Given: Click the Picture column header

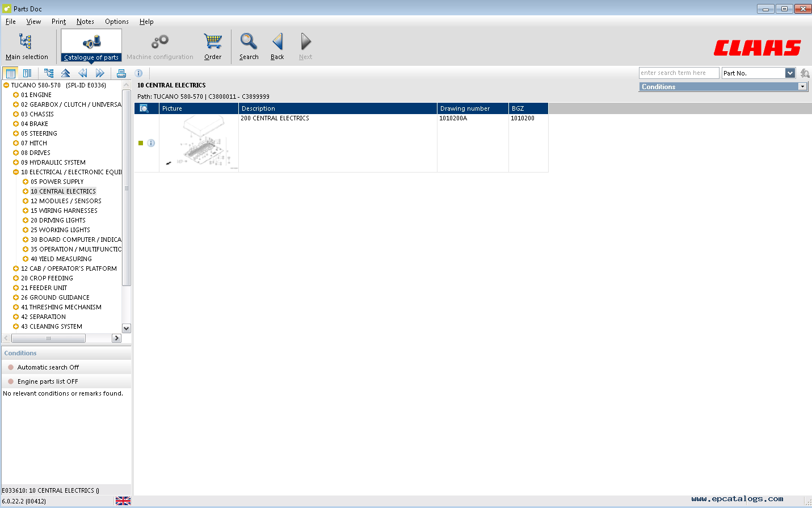Looking at the screenshot, I should tap(199, 108).
